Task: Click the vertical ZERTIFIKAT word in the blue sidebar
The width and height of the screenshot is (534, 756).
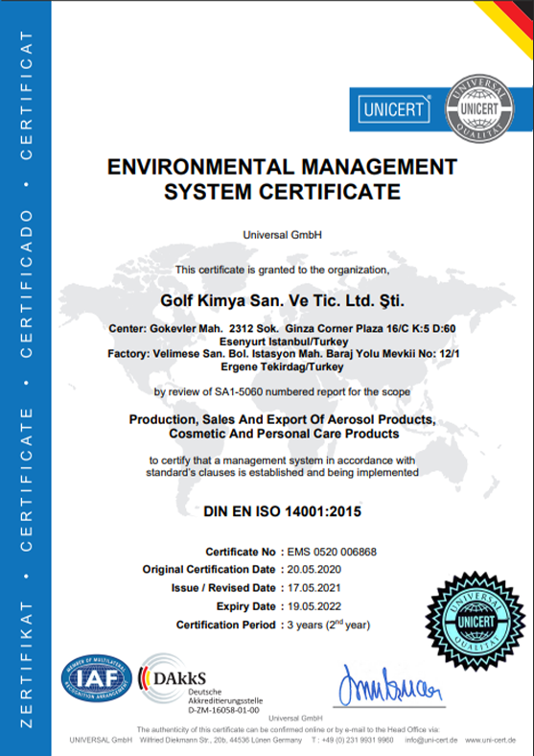Action: [27, 666]
